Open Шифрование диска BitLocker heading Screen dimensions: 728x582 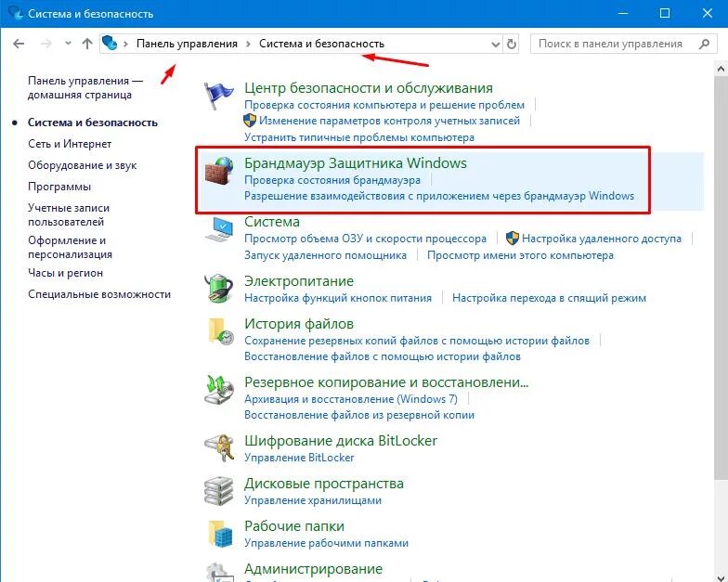pyautogui.click(x=341, y=441)
